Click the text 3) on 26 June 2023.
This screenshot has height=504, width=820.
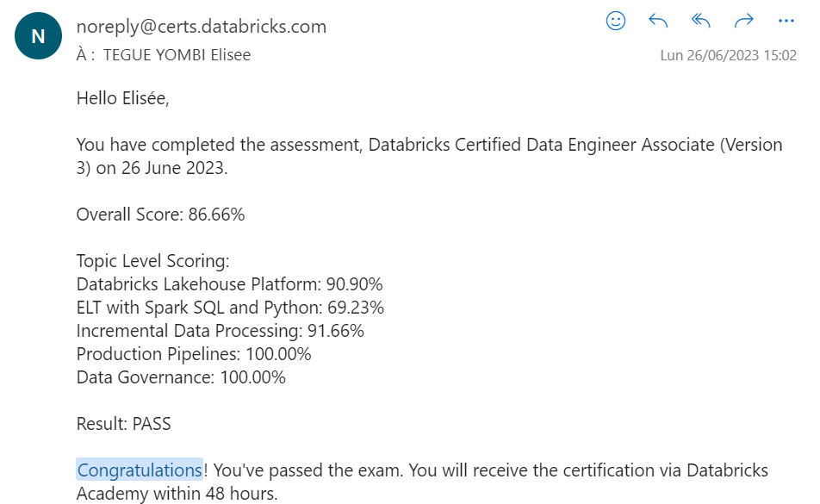[x=152, y=168]
